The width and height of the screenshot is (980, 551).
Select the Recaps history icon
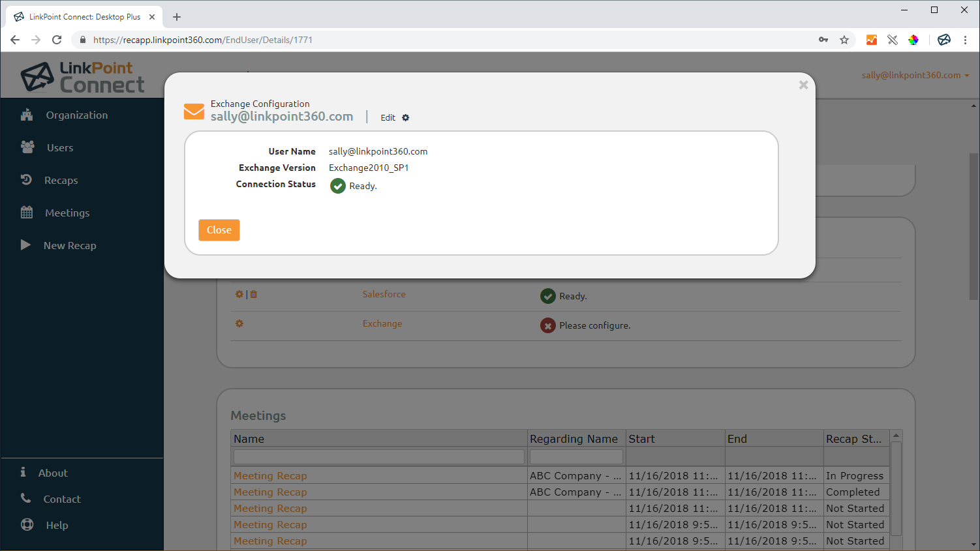[26, 180]
